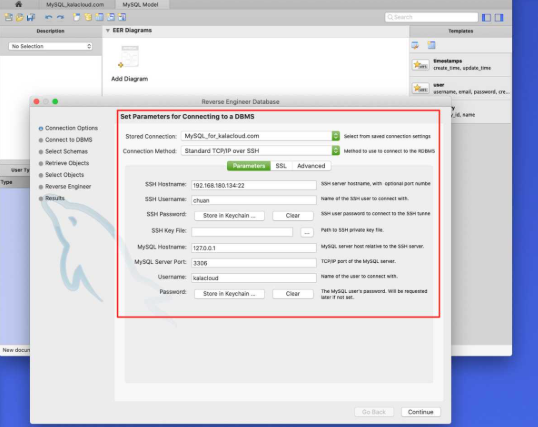Click the MySQL Server Port field
The image size is (538, 427).
[254, 263]
